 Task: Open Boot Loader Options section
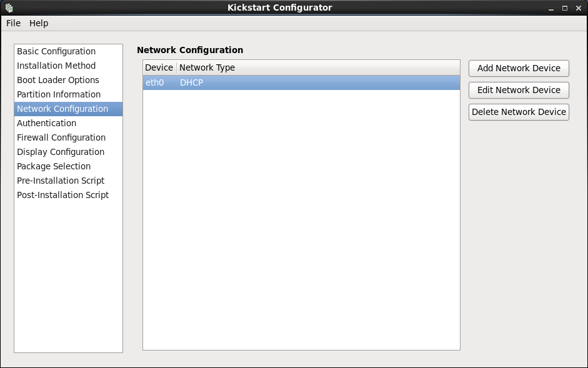(58, 80)
